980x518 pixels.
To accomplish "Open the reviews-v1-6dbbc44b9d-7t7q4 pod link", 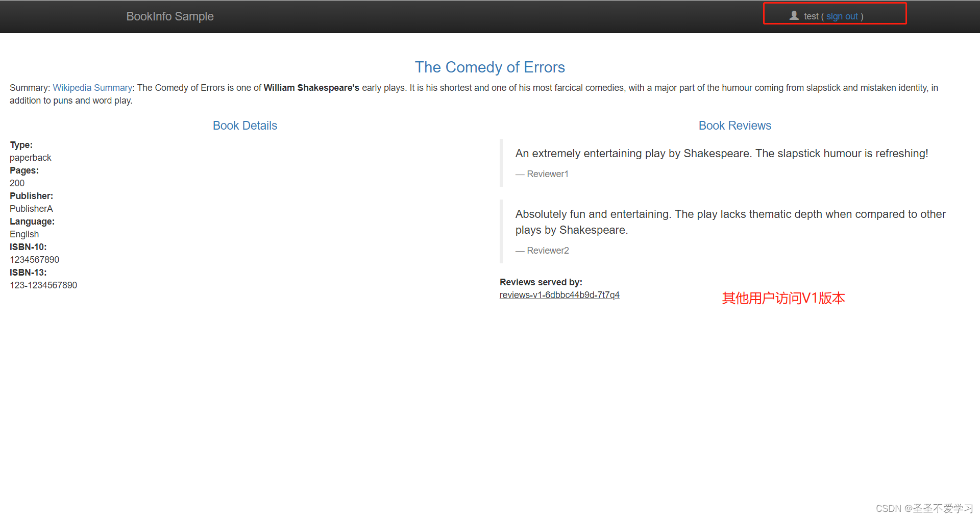I will pos(559,295).
